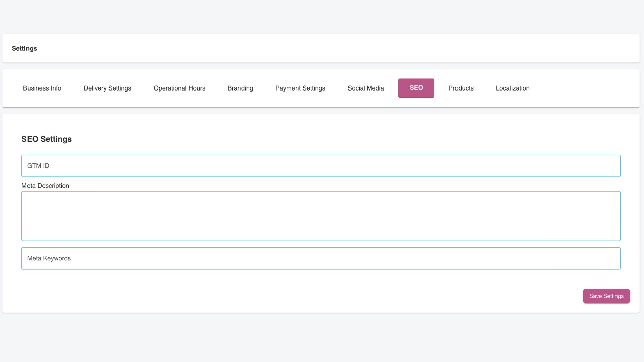Click the SEO Settings heading
Image resolution: width=644 pixels, height=362 pixels.
[x=47, y=139]
